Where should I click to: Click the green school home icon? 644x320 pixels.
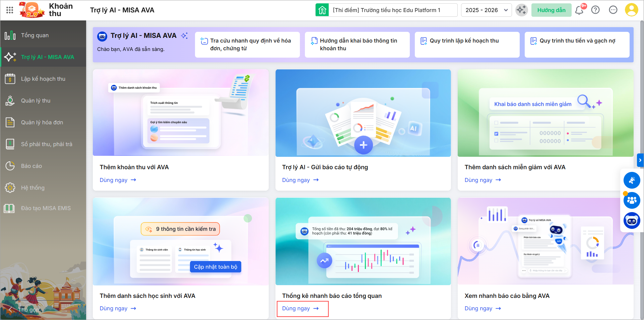[322, 10]
